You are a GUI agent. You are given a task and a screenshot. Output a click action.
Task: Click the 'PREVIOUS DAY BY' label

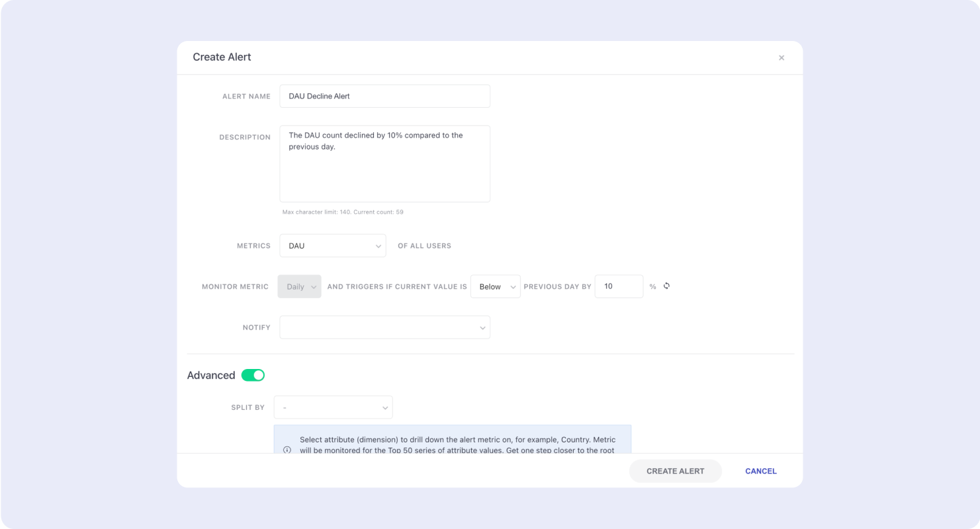[557, 287]
